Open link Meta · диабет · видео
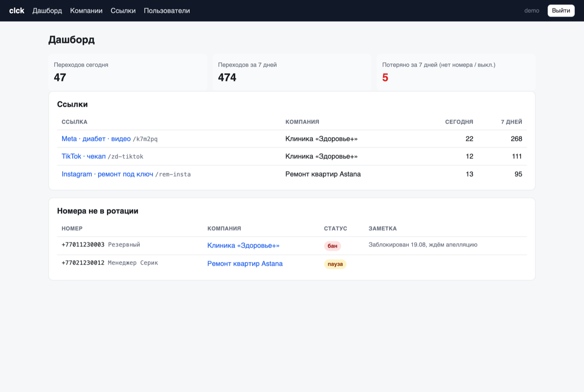584x392 pixels. click(x=96, y=139)
